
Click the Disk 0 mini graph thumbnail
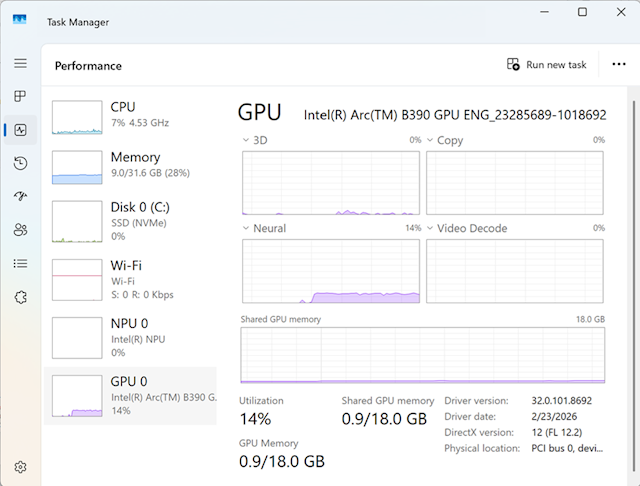(x=77, y=222)
